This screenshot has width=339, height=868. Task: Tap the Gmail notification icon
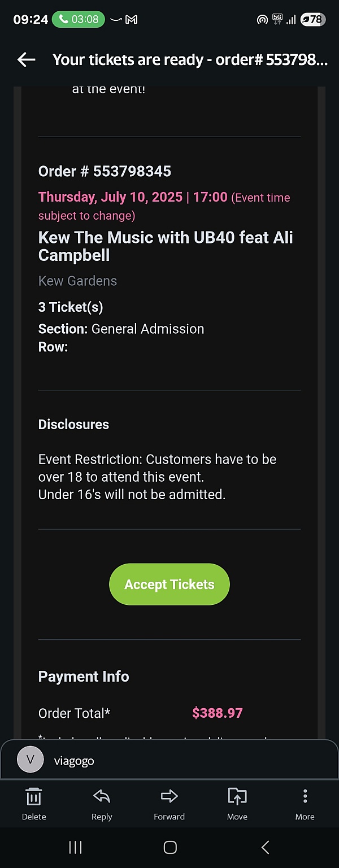132,20
